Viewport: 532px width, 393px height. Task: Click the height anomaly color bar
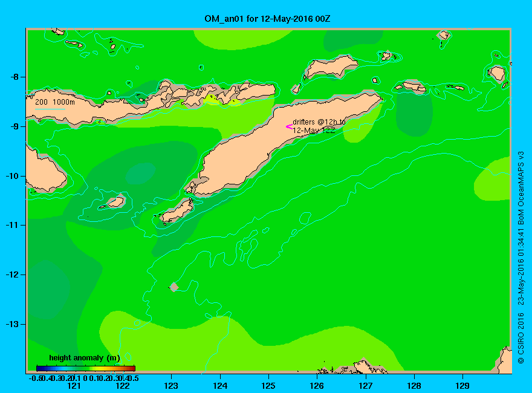pos(86,368)
